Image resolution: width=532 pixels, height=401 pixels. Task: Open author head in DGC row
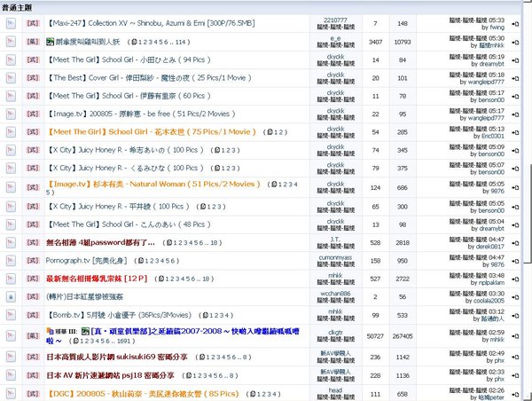pyautogui.click(x=335, y=390)
